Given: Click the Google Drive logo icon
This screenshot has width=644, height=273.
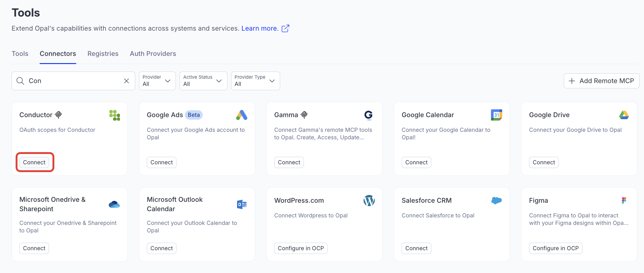Looking at the screenshot, I should pyautogui.click(x=624, y=115).
